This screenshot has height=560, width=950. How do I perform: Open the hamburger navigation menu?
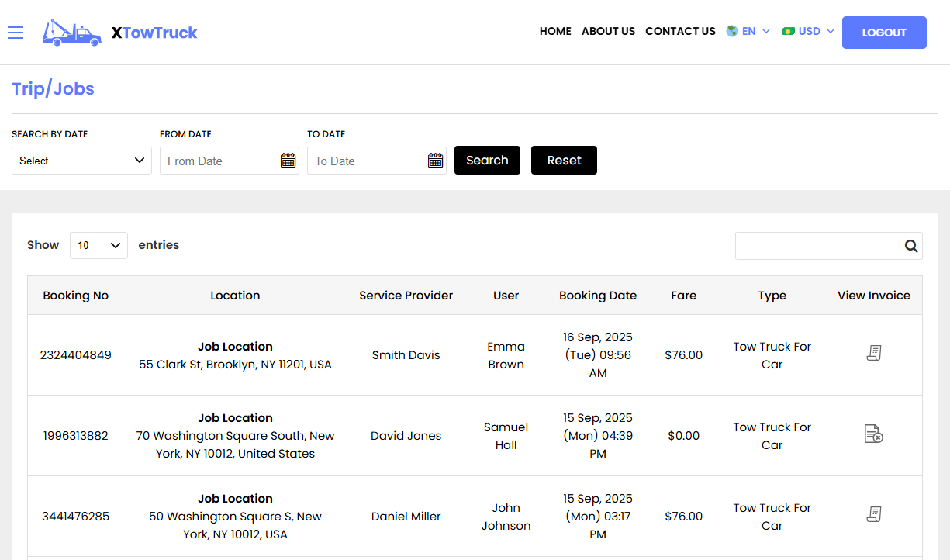16,33
